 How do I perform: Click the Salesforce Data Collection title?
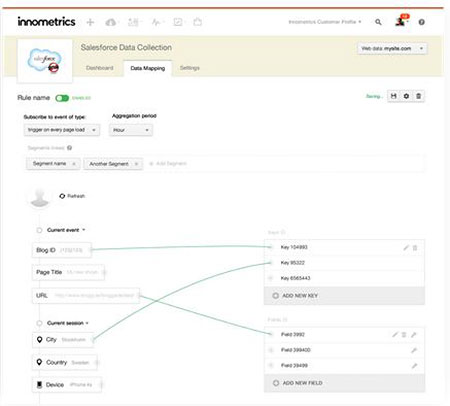(126, 48)
